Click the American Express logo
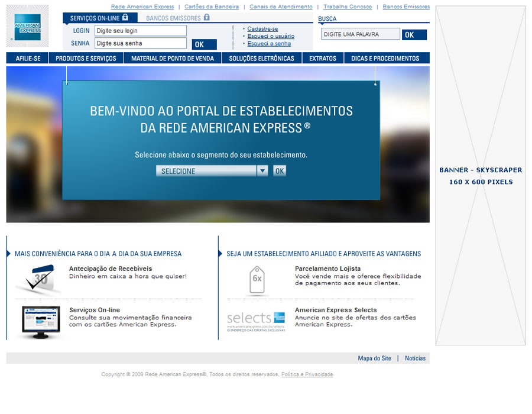Image resolution: width=532 pixels, height=414 pixels. click(x=27, y=26)
